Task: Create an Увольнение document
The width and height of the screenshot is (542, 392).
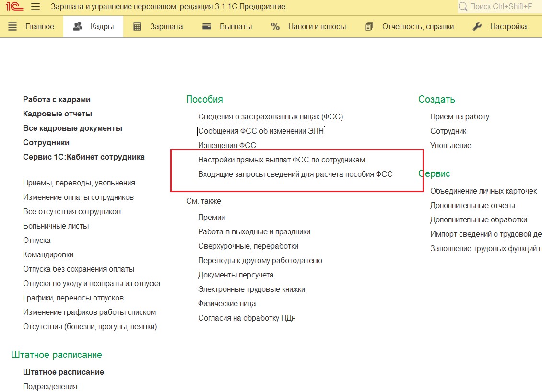Action: (451, 146)
